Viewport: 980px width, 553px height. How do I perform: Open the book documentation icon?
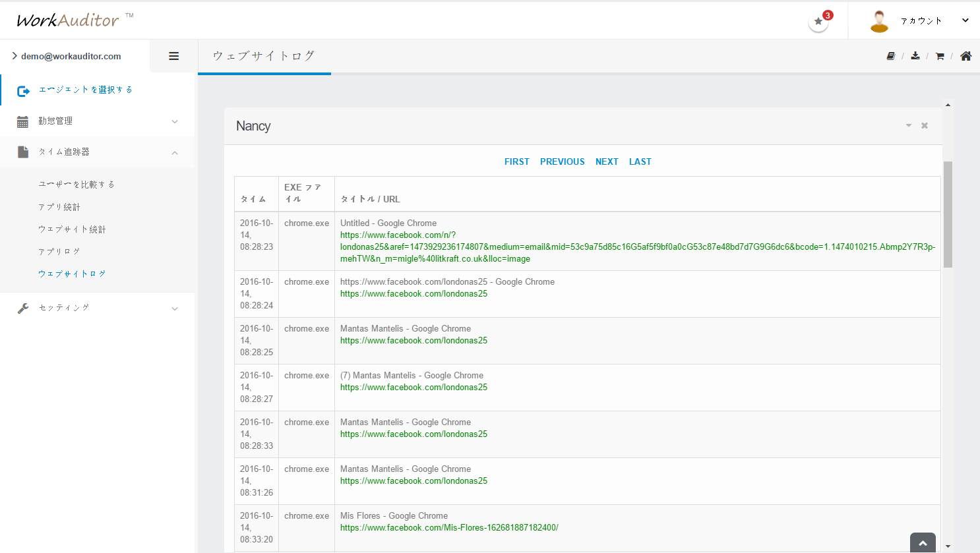point(890,56)
